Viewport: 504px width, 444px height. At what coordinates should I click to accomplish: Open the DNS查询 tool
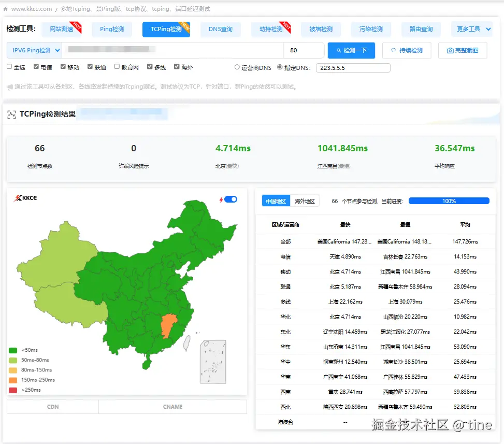221,29
